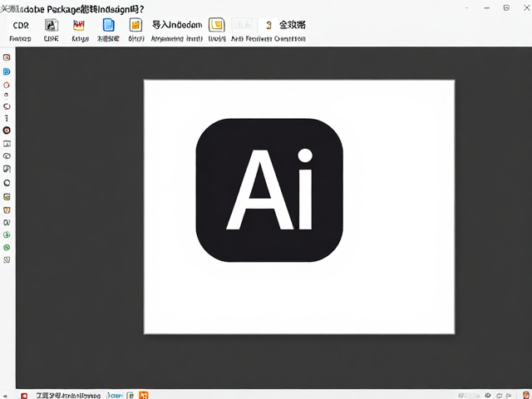The image size is (532, 399).
Task: Click the orange square icon at the top of the left sidebar
Action: tap(7, 57)
